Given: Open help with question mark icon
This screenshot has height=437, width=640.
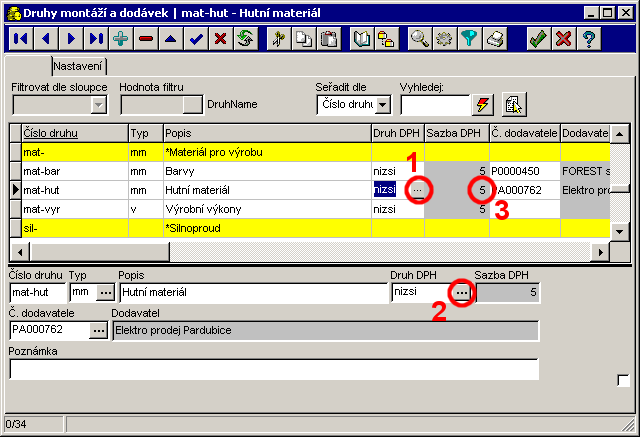Looking at the screenshot, I should point(589,39).
